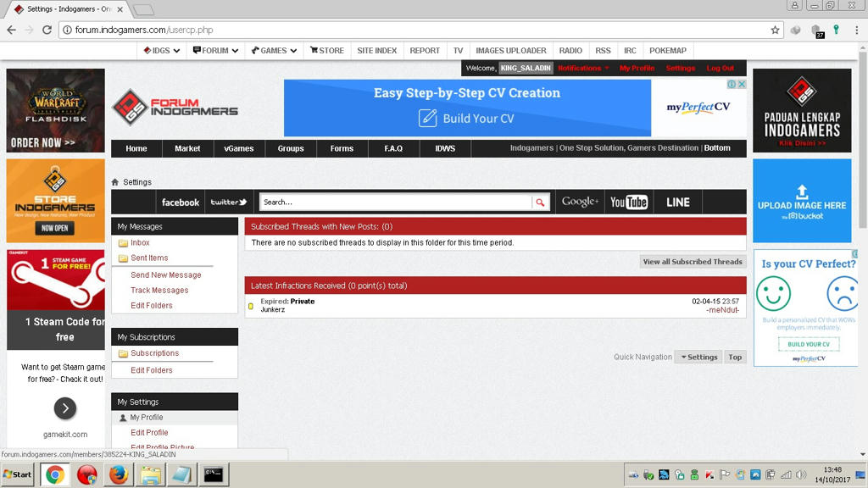The height and width of the screenshot is (488, 868).
Task: Select the vGames navigation tab
Action: 238,148
